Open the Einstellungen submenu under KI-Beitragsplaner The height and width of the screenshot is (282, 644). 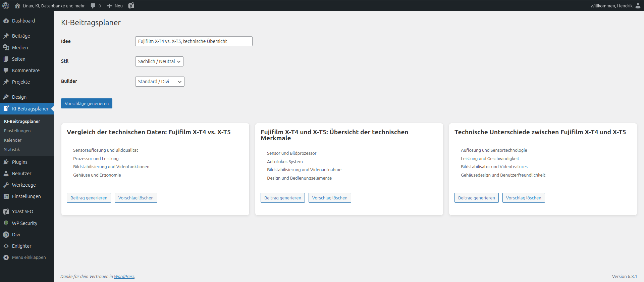[x=17, y=131]
